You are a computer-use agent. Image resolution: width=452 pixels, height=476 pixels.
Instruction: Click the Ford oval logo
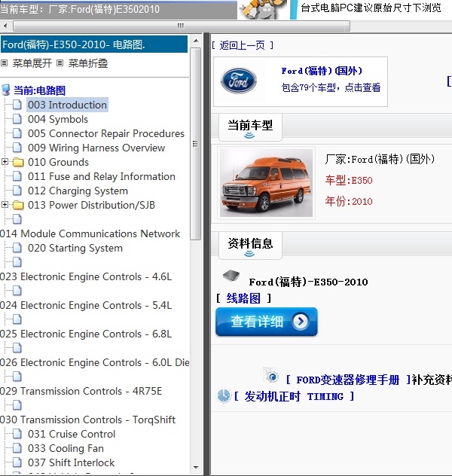click(x=239, y=81)
